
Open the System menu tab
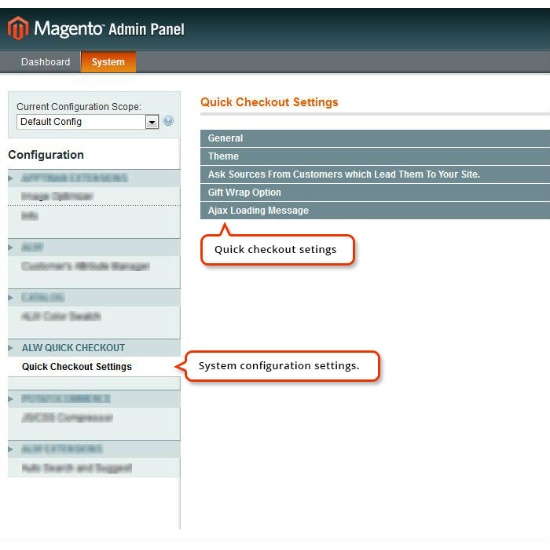(108, 62)
